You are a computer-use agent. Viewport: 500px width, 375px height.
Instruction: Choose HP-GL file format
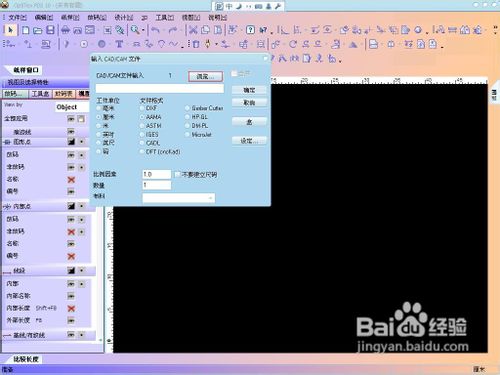point(187,117)
